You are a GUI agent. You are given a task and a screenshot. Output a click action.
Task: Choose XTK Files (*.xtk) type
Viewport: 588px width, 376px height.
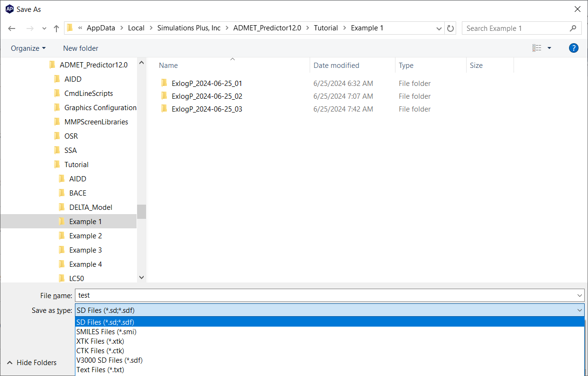point(330,341)
